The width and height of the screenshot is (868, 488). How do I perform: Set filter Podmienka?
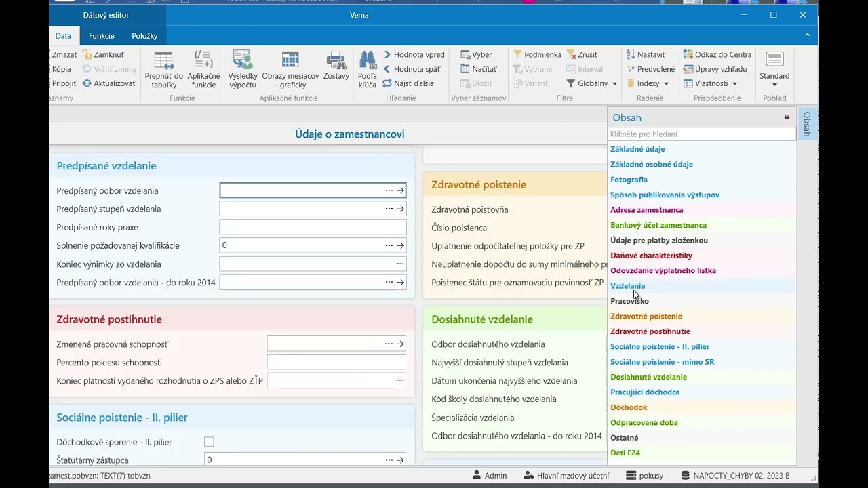pyautogui.click(x=537, y=54)
